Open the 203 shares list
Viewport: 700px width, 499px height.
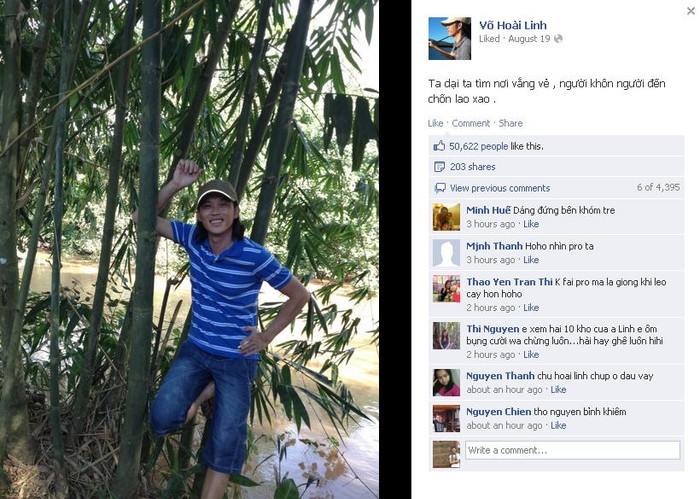coord(473,167)
